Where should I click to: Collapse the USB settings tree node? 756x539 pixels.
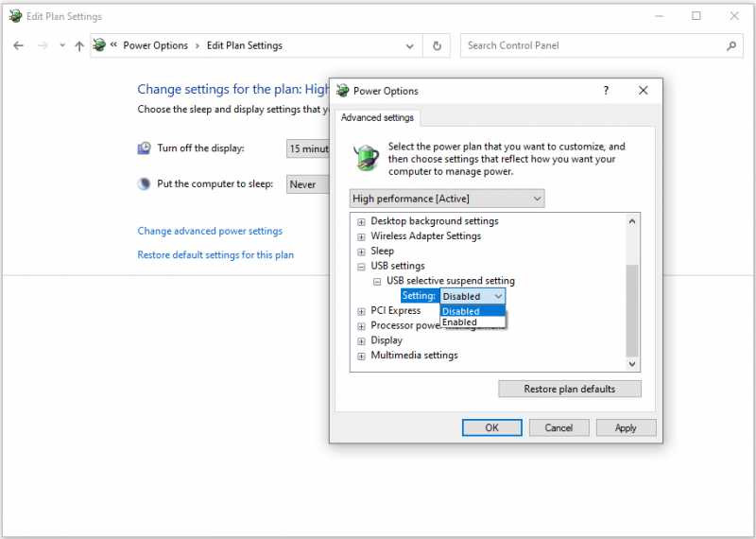point(361,267)
